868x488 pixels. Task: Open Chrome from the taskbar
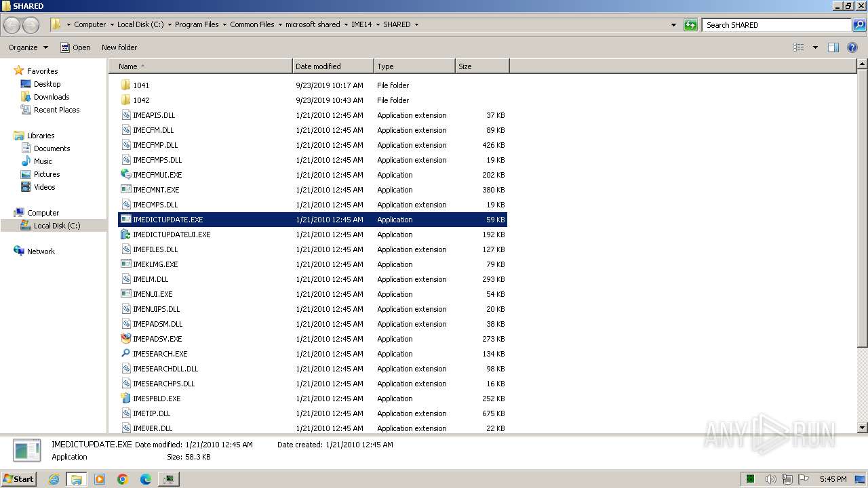(123, 479)
